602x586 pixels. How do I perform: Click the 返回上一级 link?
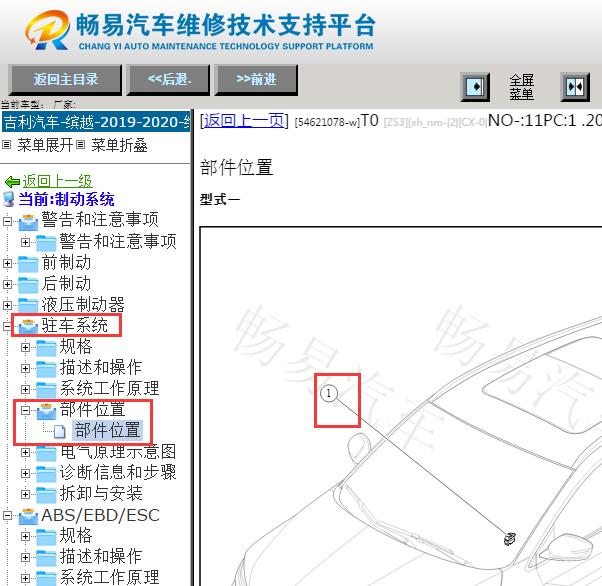tap(57, 181)
